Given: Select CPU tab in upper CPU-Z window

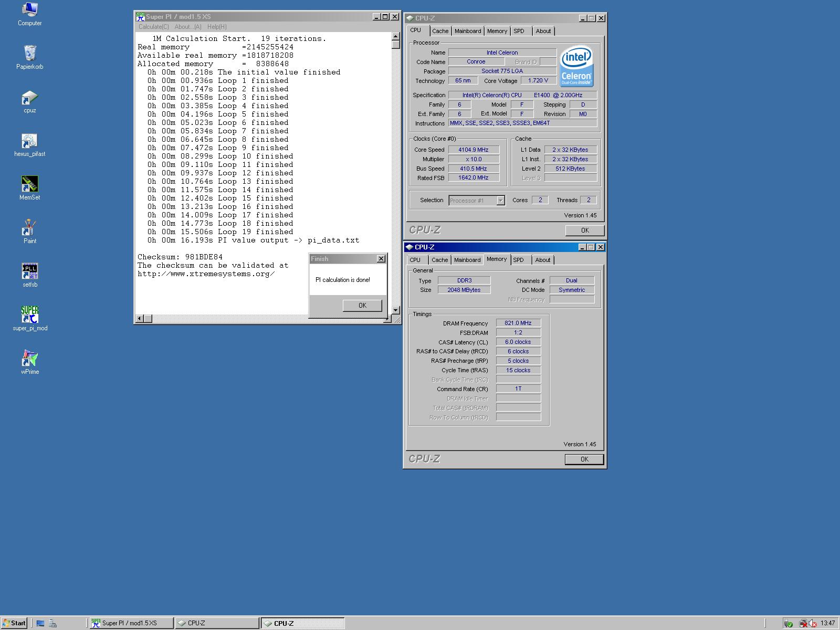Looking at the screenshot, I should tap(416, 30).
